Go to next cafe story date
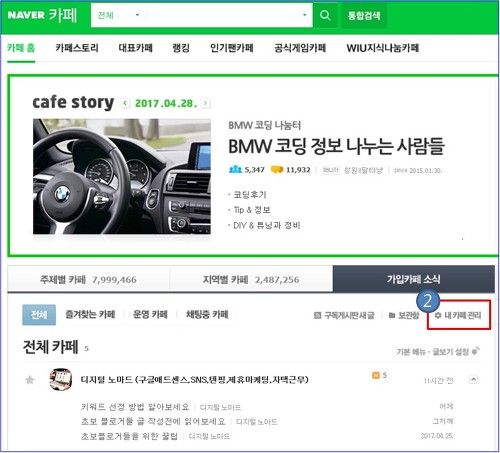Image resolution: width=500 pixels, height=453 pixels. pyautogui.click(x=206, y=103)
